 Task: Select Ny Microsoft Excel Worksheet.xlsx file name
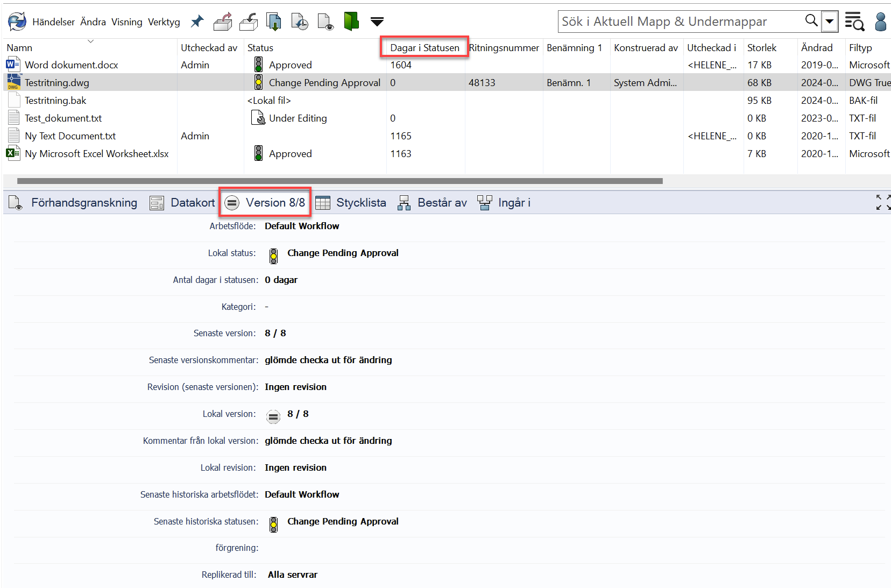click(x=97, y=154)
